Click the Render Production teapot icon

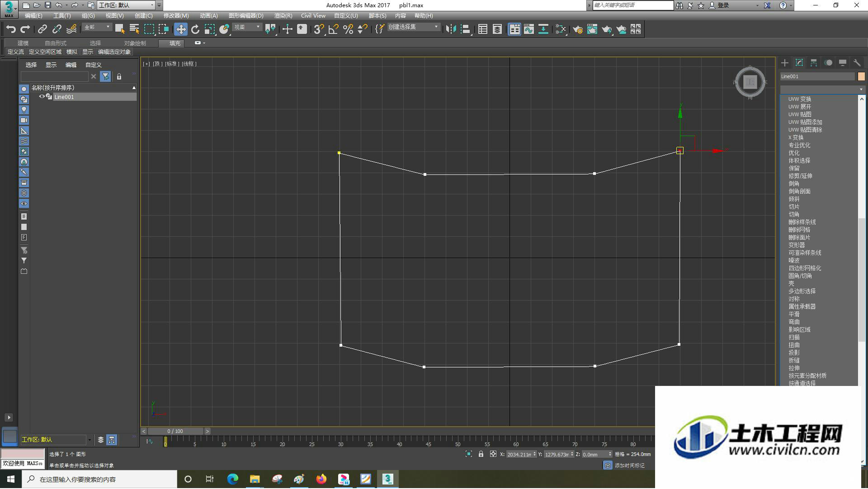607,29
